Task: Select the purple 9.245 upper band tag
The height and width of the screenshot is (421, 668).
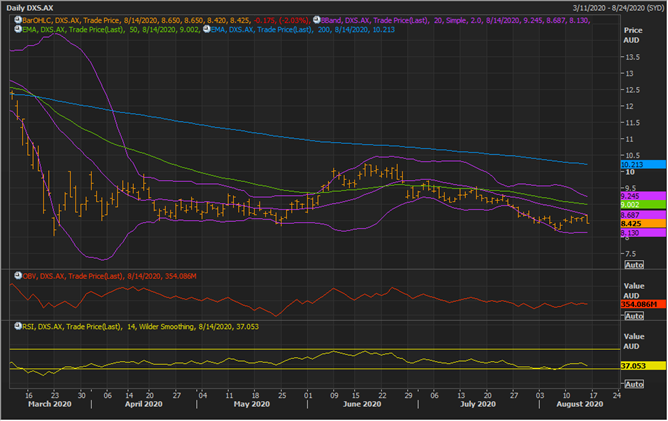Action: click(643, 196)
